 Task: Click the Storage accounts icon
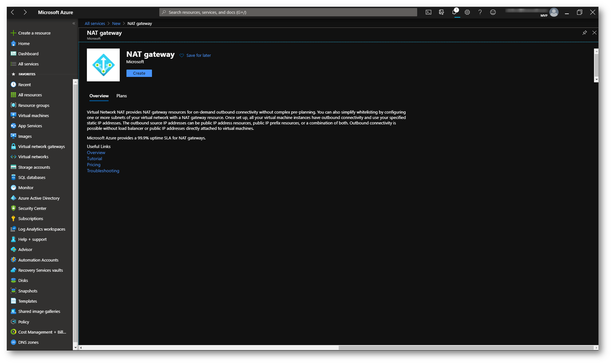click(13, 167)
